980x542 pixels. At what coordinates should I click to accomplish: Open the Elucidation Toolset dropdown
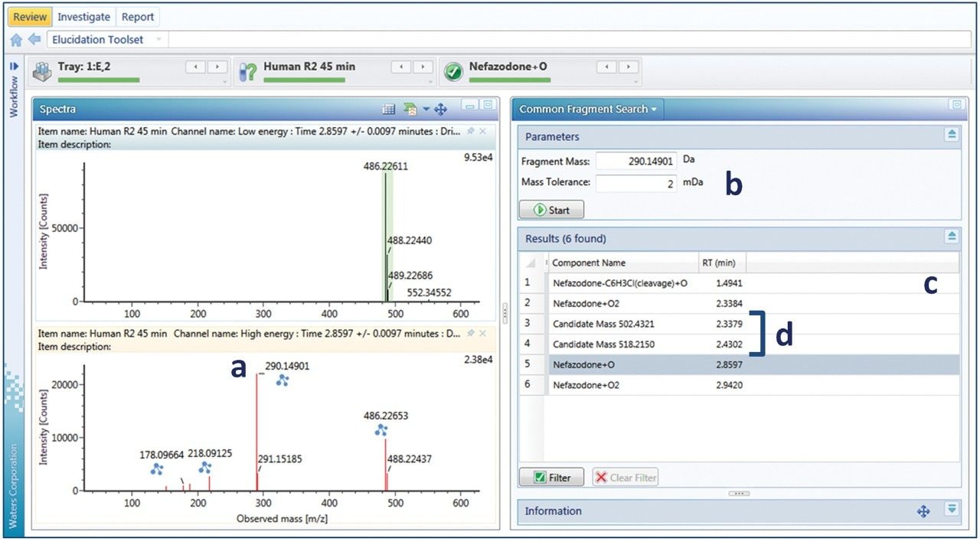[x=158, y=40]
